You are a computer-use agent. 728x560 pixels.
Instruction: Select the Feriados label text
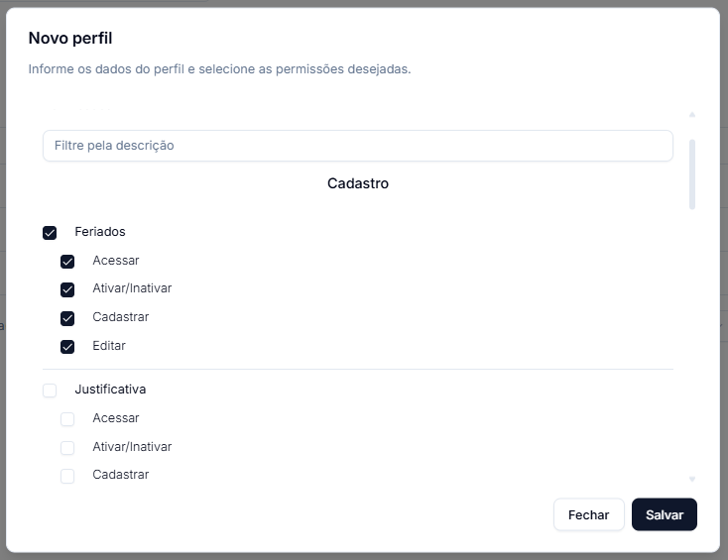[x=100, y=232]
